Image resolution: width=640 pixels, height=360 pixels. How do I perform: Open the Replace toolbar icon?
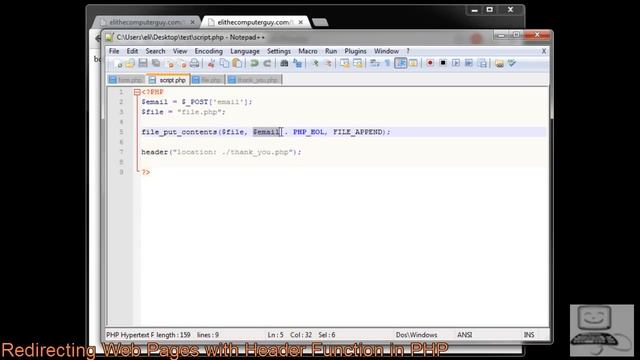pyautogui.click(x=298, y=63)
